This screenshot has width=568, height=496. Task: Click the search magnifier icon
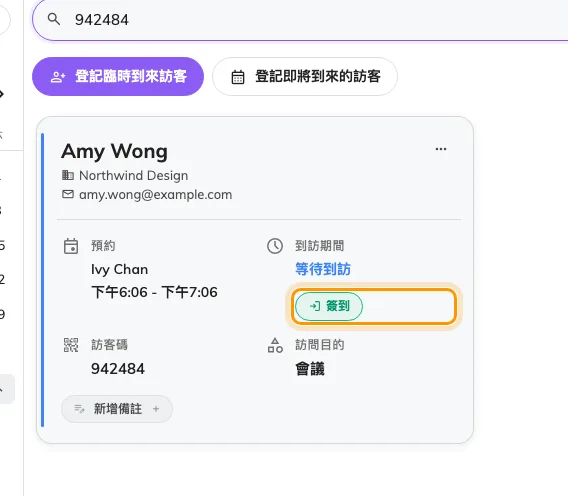54,19
